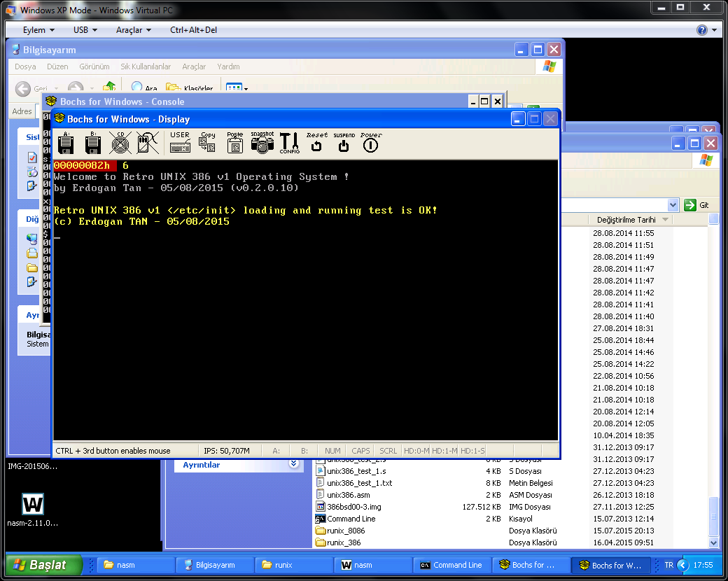Open Düzen menu in Bilgisayarım
Image resolution: width=728 pixels, height=581 pixels.
pyautogui.click(x=57, y=66)
